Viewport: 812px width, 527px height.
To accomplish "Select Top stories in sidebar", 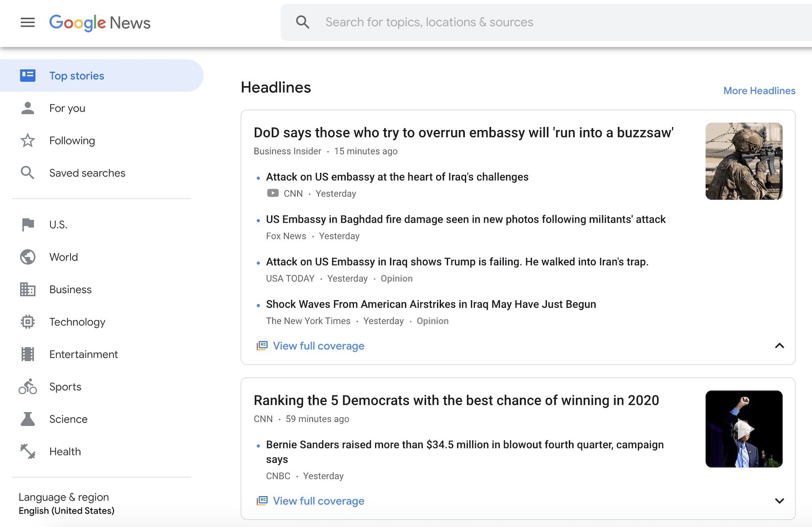I will coord(77,76).
